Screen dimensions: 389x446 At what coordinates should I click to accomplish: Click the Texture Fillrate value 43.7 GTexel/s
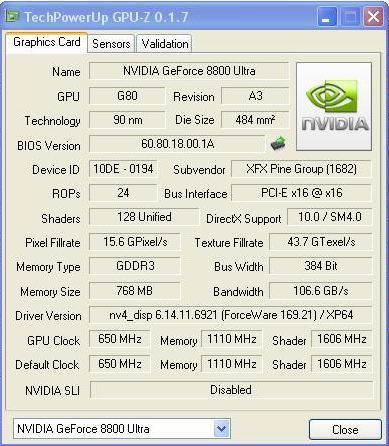(321, 242)
